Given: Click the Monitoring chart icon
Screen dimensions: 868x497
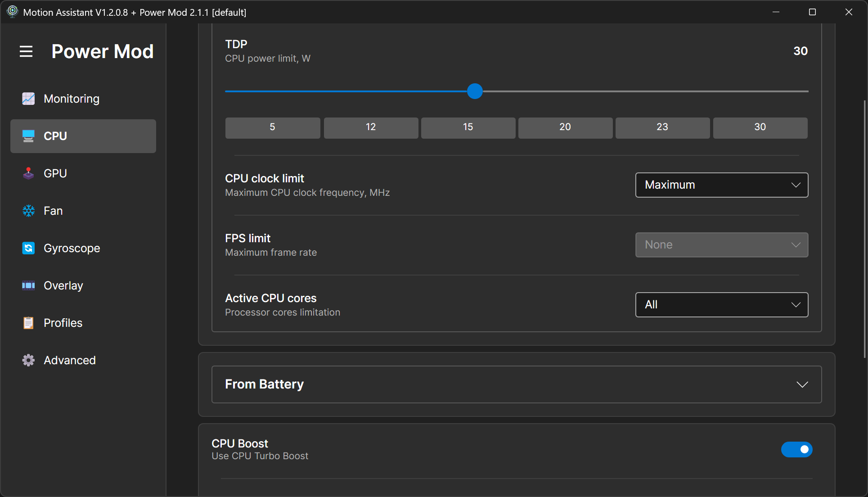Looking at the screenshot, I should 28,99.
